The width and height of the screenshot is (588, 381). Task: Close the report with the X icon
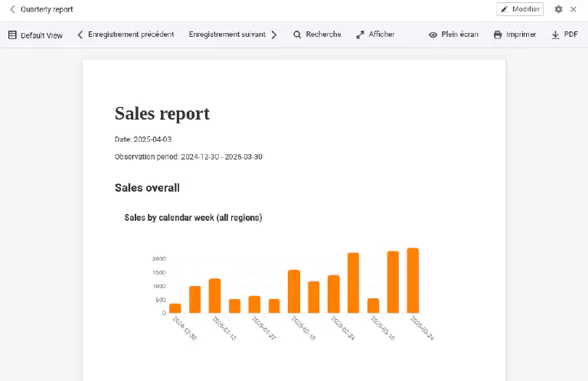pyautogui.click(x=573, y=9)
